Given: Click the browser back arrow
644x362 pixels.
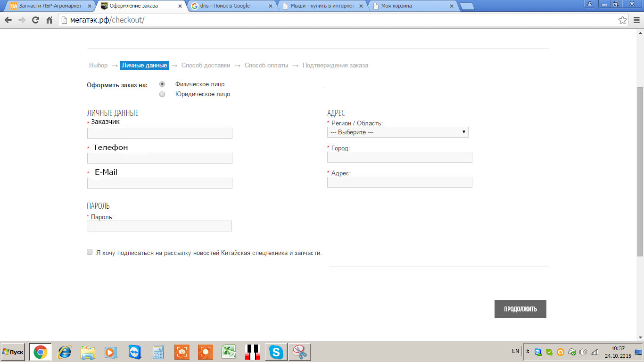Looking at the screenshot, I should coord(8,20).
